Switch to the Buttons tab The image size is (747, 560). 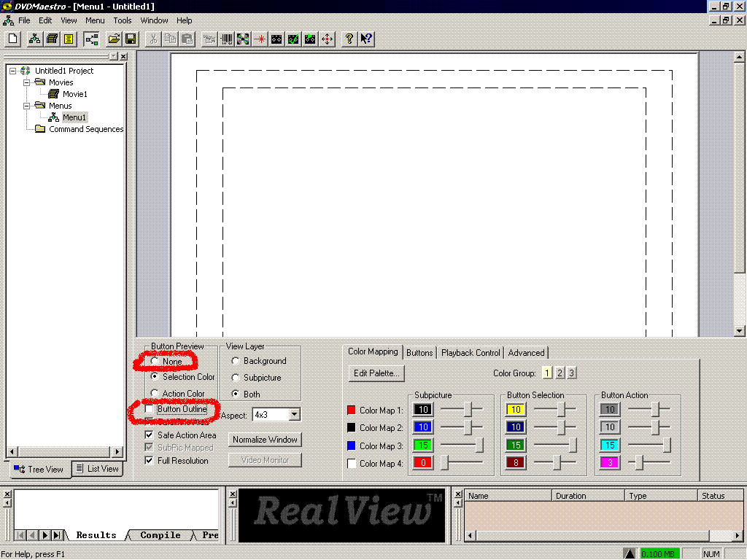(419, 353)
